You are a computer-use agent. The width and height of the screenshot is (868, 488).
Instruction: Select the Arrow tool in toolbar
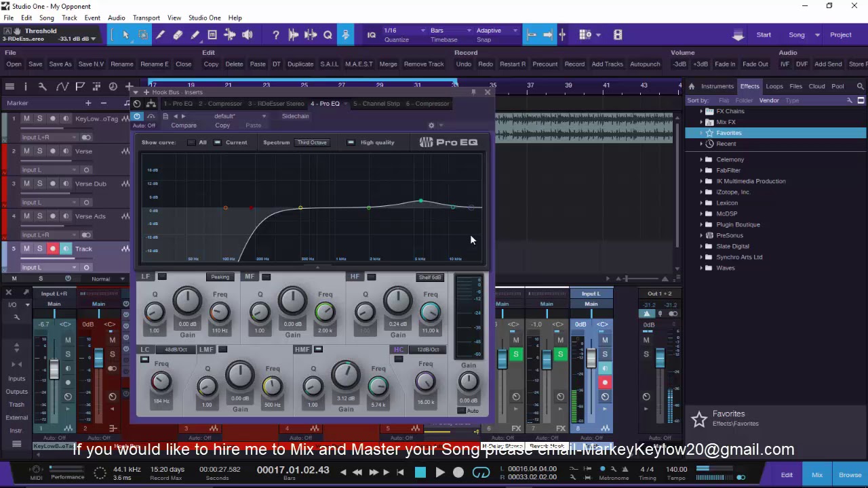[x=125, y=35]
